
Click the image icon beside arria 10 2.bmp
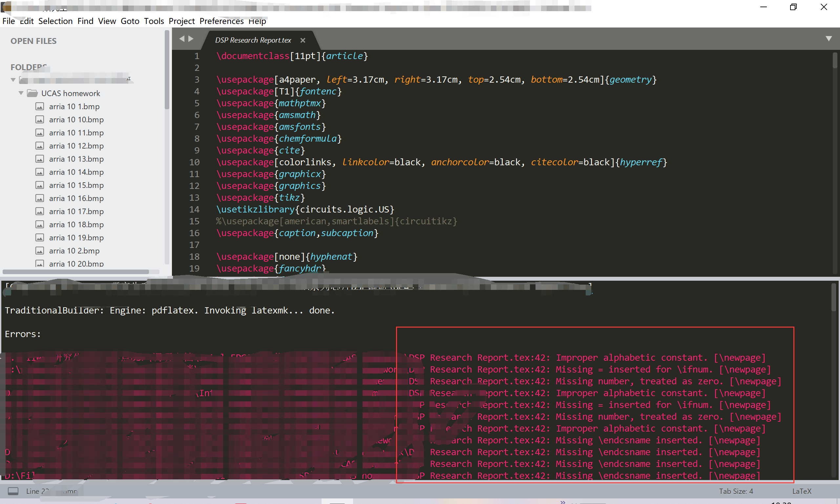tap(40, 251)
